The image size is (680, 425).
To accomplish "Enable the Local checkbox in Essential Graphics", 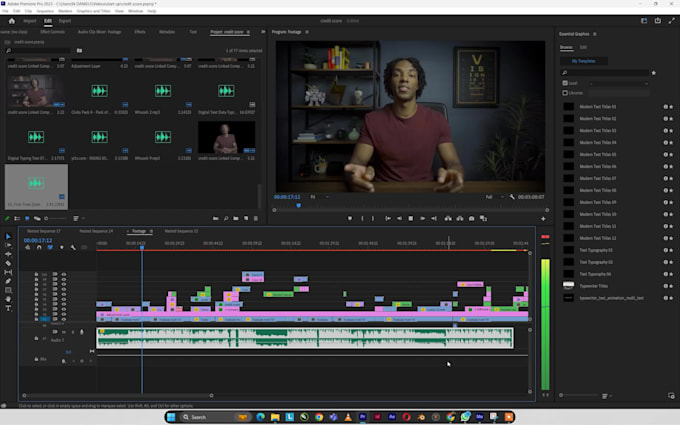I will (x=565, y=83).
